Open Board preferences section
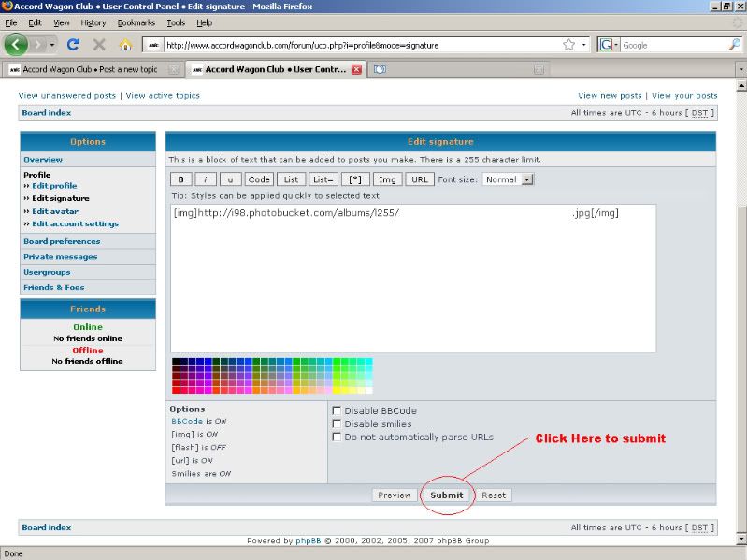The image size is (747, 560). click(x=62, y=241)
